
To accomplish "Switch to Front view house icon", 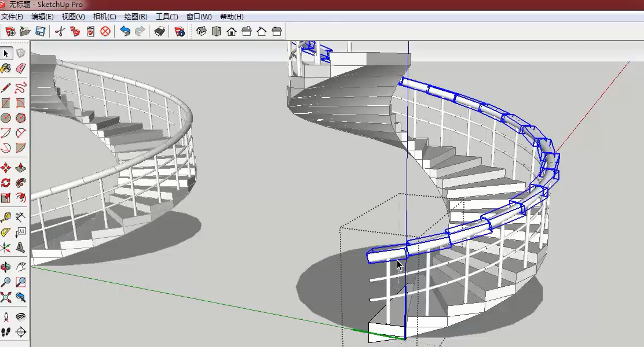I will 232,31.
